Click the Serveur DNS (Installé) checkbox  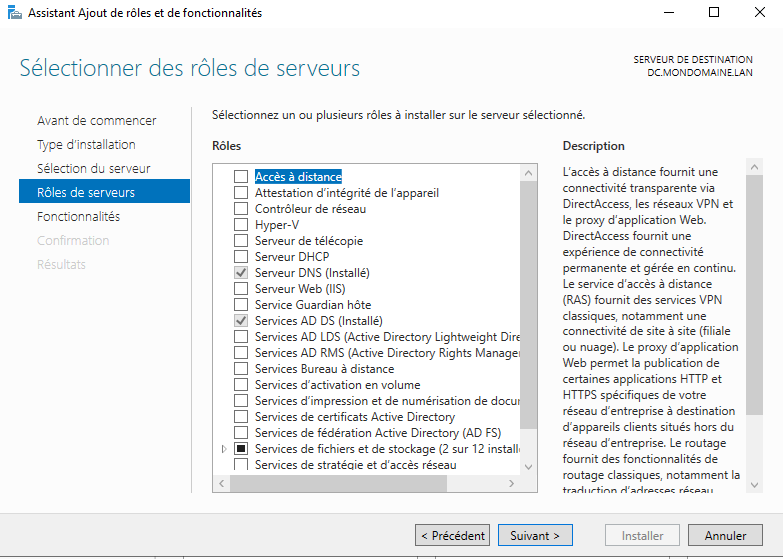point(241,272)
